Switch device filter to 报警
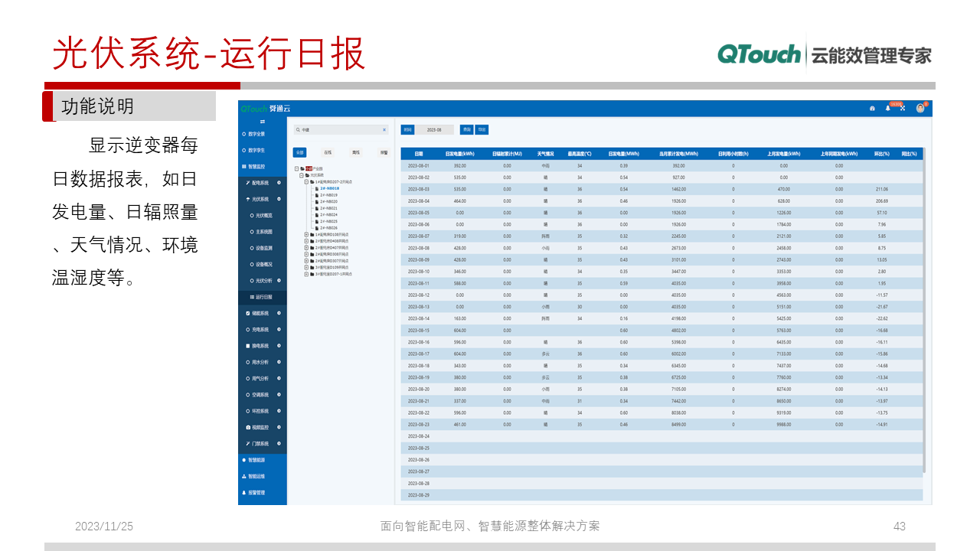 click(384, 152)
